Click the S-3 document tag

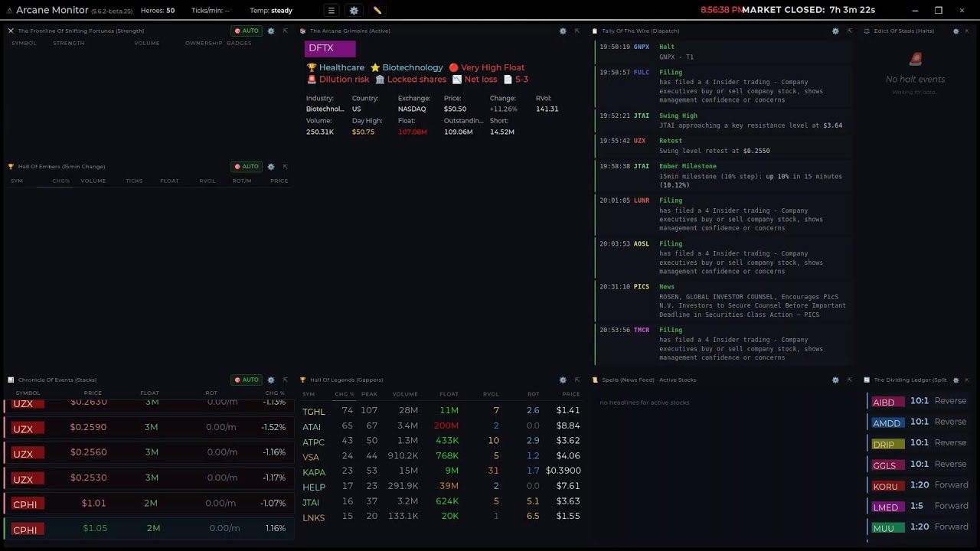(x=515, y=79)
